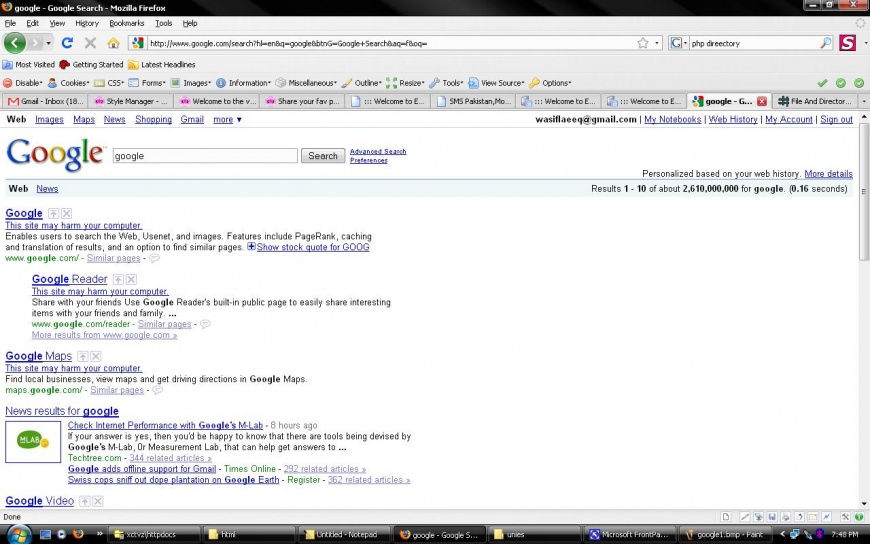This screenshot has height=544, width=870.
Task: Click the Home icon in navigation toolbar
Action: [x=113, y=43]
